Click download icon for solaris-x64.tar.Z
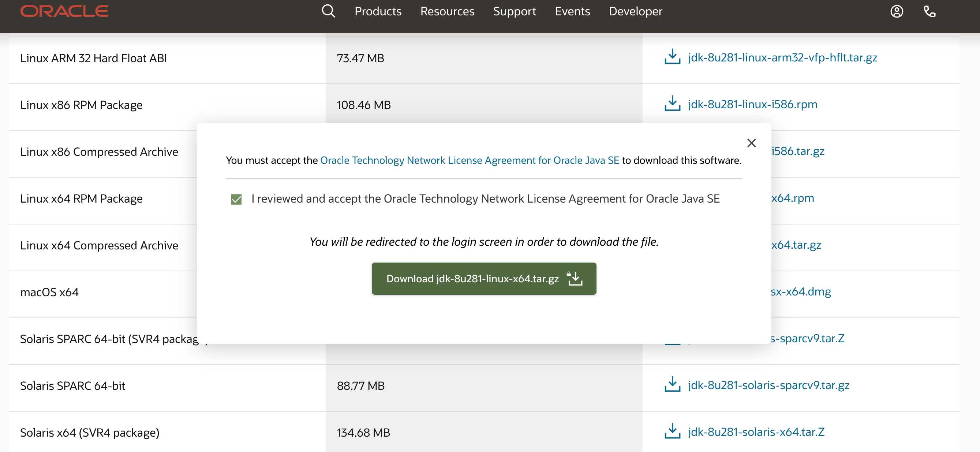Screen dimensions: 980x452 point(672,431)
